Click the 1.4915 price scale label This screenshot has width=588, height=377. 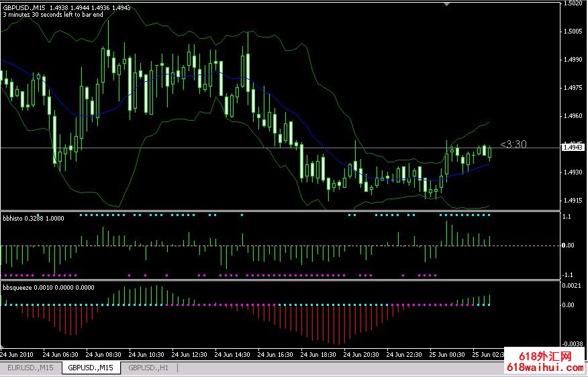coord(573,201)
